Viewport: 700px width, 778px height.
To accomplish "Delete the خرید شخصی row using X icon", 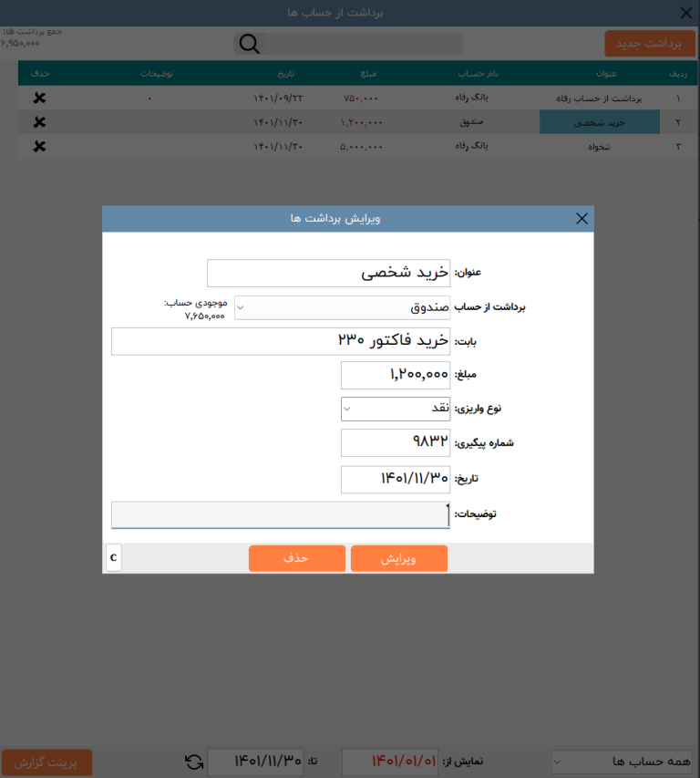I will click(x=40, y=122).
